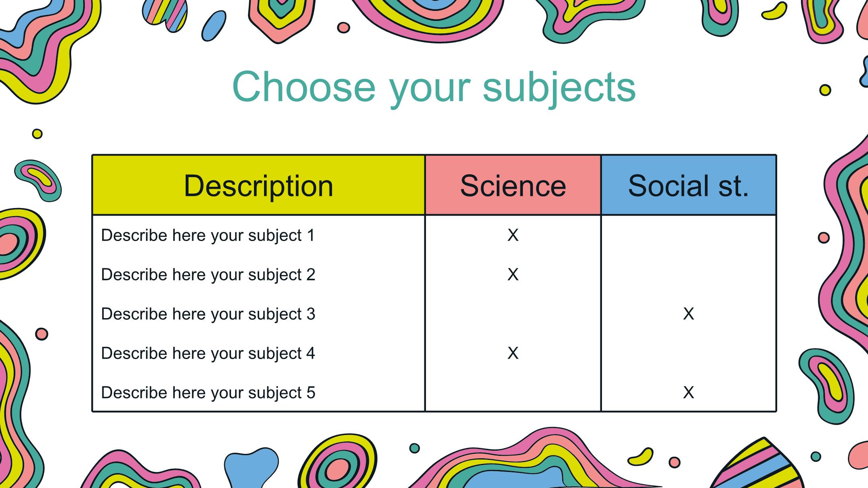The width and height of the screenshot is (868, 488).
Task: Select 'Describe here your subject 5' text
Action: point(208,393)
